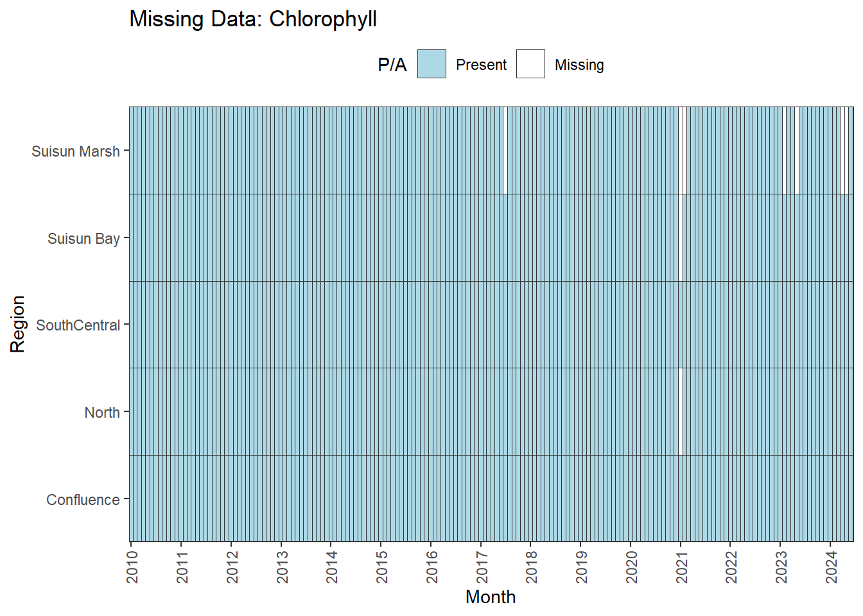This screenshot has width=863, height=616.
Task: Click the white missing cell in Suisun Marsh mid-2017
Action: tap(506, 151)
